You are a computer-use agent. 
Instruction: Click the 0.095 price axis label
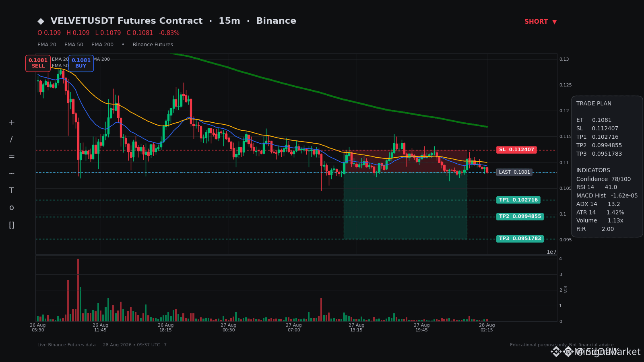[565, 240]
